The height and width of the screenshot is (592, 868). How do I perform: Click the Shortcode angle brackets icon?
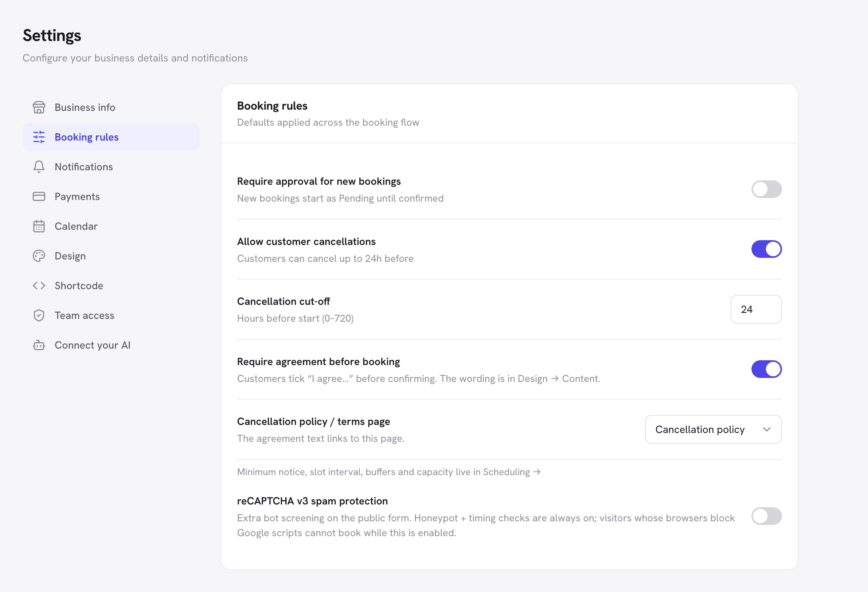coord(39,286)
